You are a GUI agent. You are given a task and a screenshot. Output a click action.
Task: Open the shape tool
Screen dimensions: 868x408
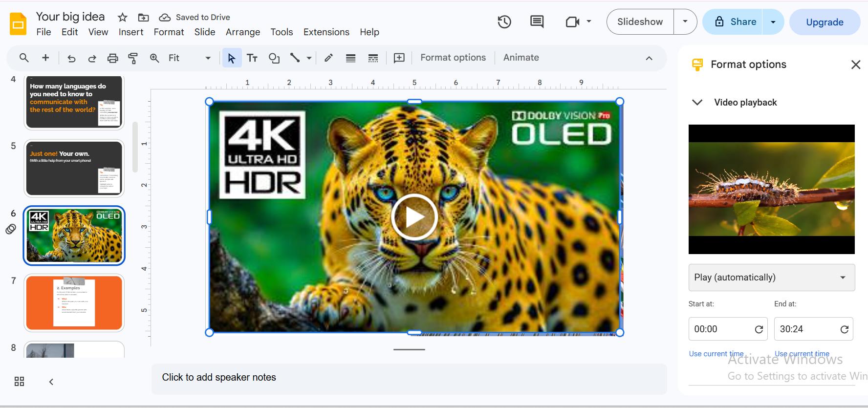(x=274, y=58)
